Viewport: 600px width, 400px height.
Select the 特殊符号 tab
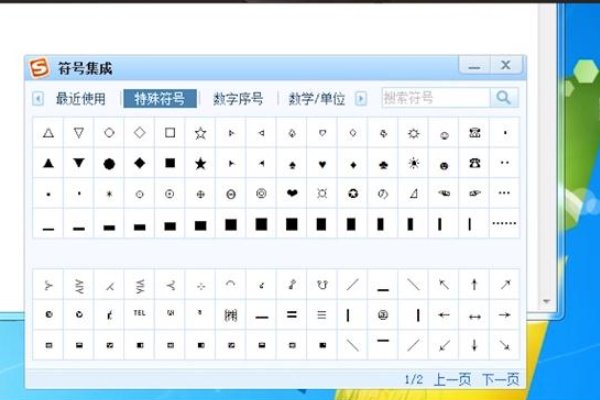coord(160,99)
